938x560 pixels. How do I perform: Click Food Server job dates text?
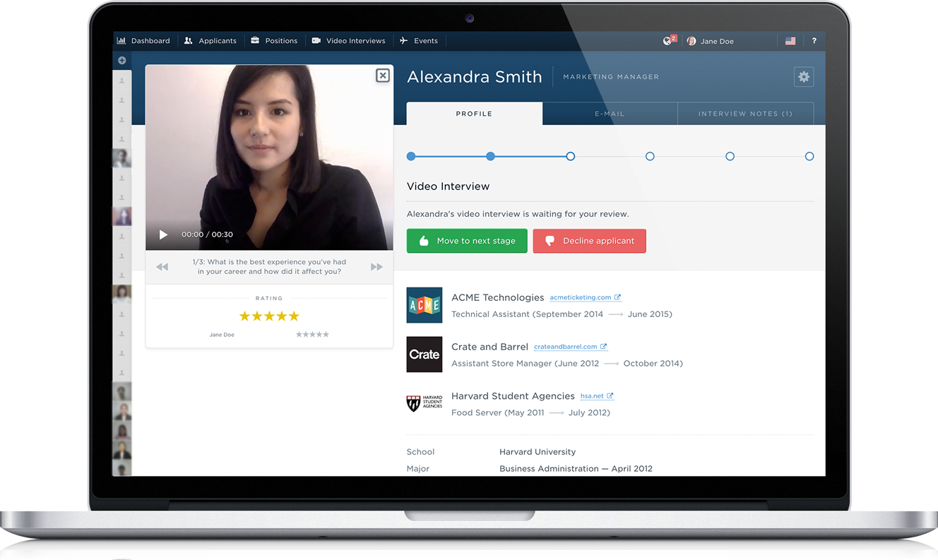pyautogui.click(x=530, y=413)
